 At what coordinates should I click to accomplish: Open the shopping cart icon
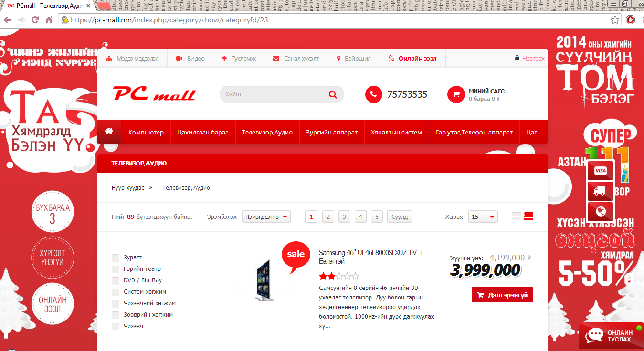click(x=456, y=94)
